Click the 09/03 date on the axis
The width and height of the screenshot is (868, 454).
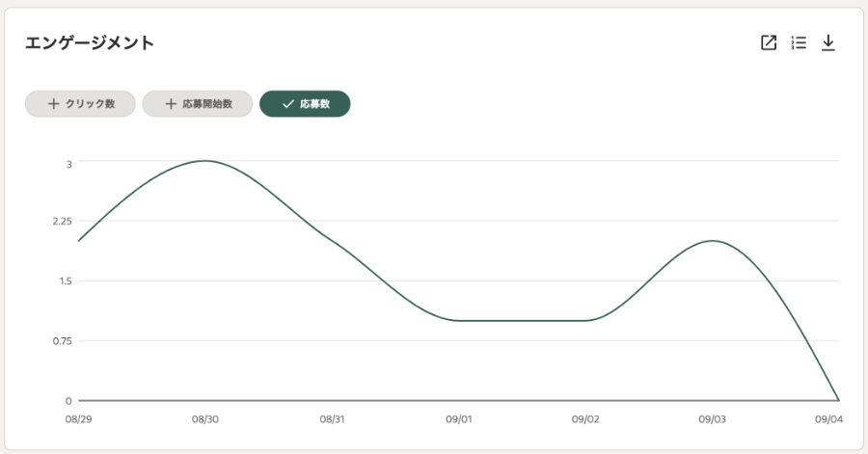click(x=713, y=419)
